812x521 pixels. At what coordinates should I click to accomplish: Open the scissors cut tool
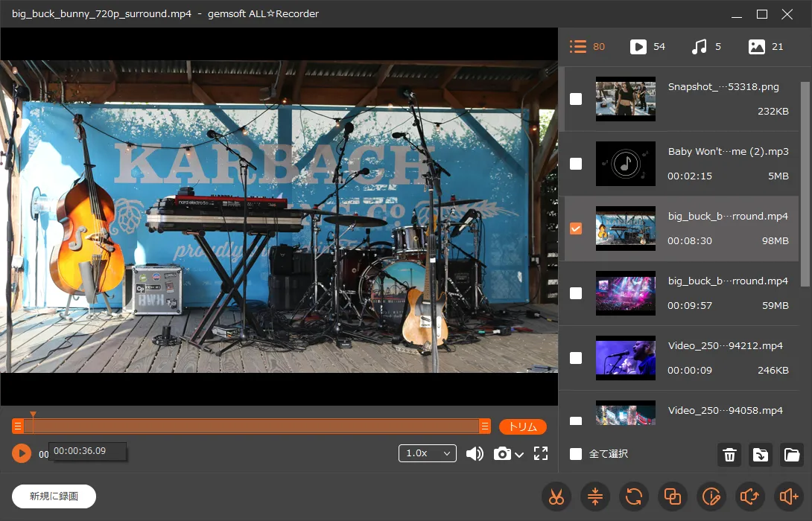(x=556, y=497)
